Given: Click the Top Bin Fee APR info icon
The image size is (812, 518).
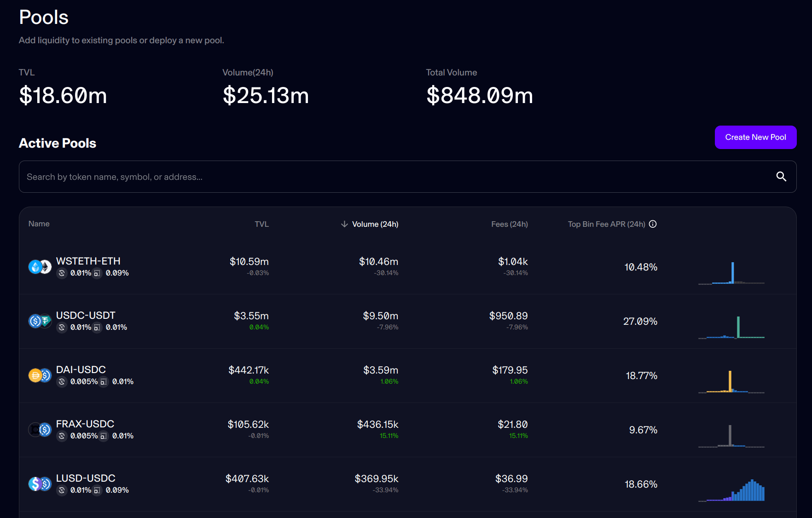Looking at the screenshot, I should point(653,224).
